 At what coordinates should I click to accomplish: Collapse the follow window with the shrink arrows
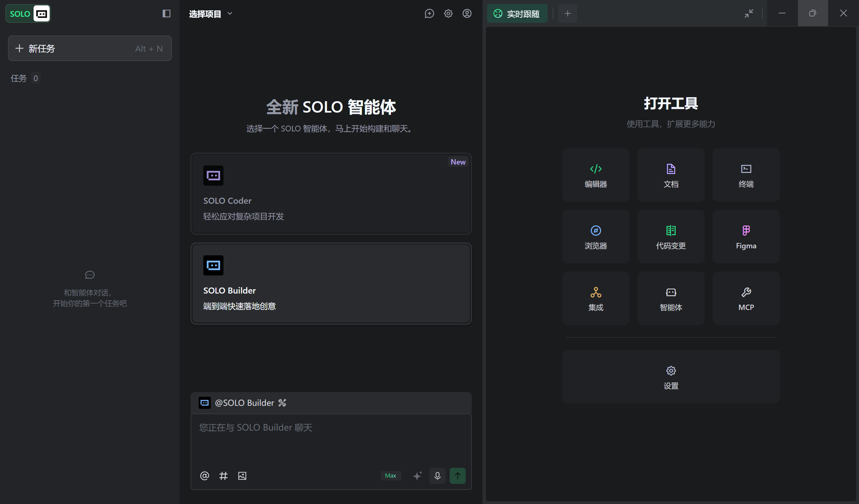point(749,14)
